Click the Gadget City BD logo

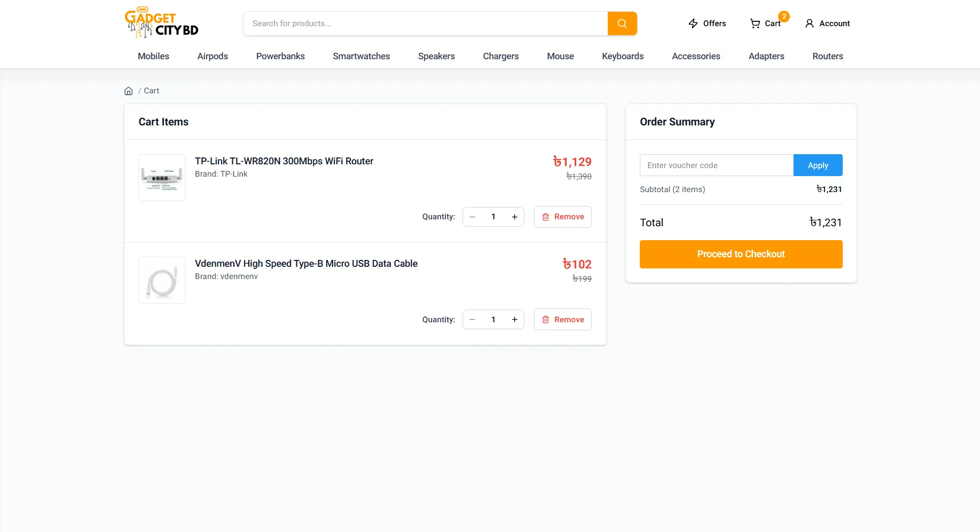click(160, 22)
